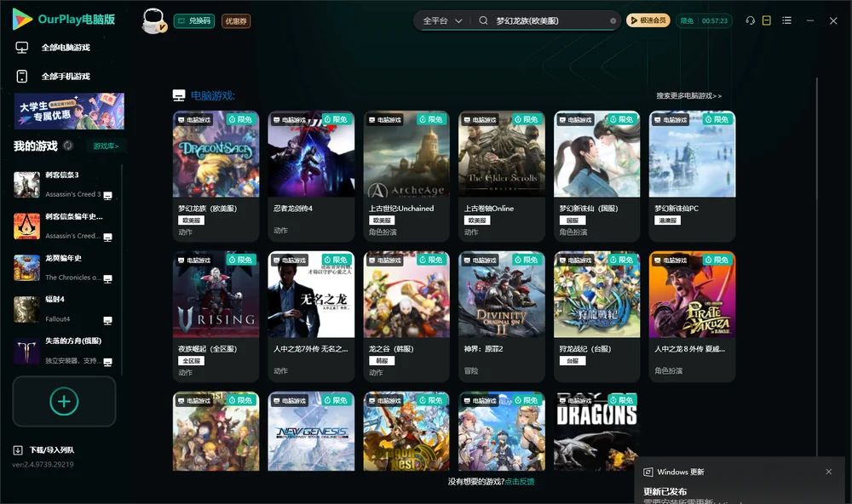Open 刺客信条编年史 from my games
This screenshot has height=504, width=852.
coord(63,226)
